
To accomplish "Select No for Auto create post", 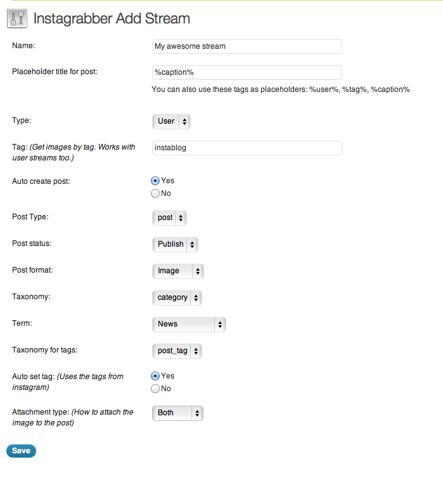I will [x=155, y=193].
